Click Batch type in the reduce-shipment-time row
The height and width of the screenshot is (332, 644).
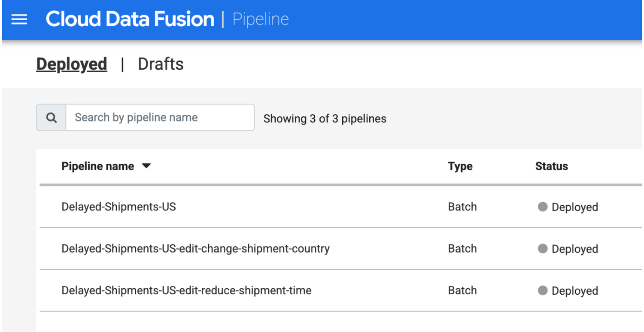point(462,291)
